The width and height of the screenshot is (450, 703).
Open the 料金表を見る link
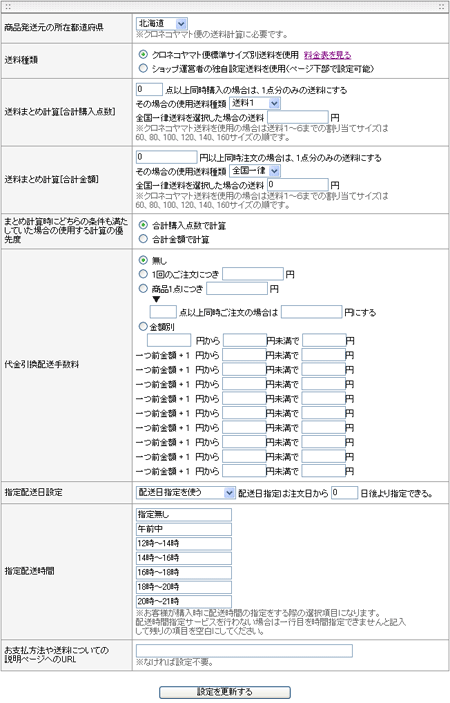click(x=327, y=55)
